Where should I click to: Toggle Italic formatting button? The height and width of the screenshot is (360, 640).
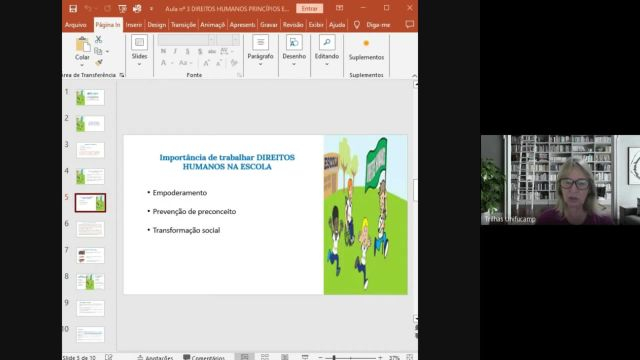[175, 51]
